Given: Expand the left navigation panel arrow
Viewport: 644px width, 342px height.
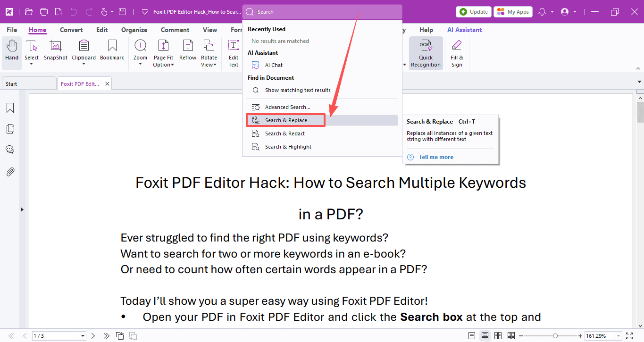Looking at the screenshot, I should pos(22,209).
